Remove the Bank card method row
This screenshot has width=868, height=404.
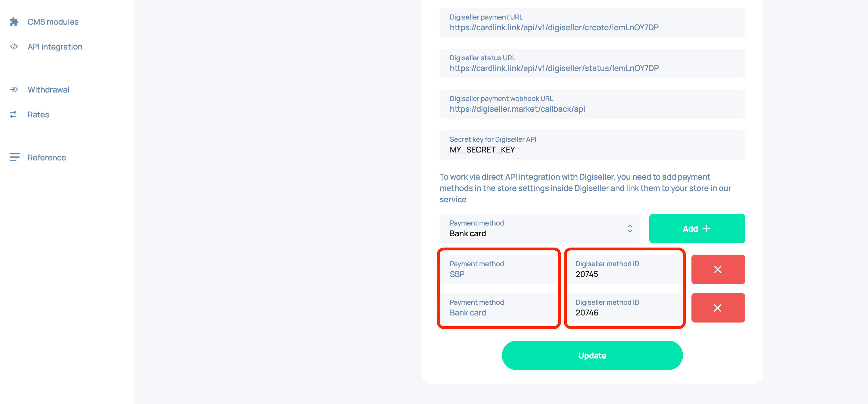(x=718, y=308)
